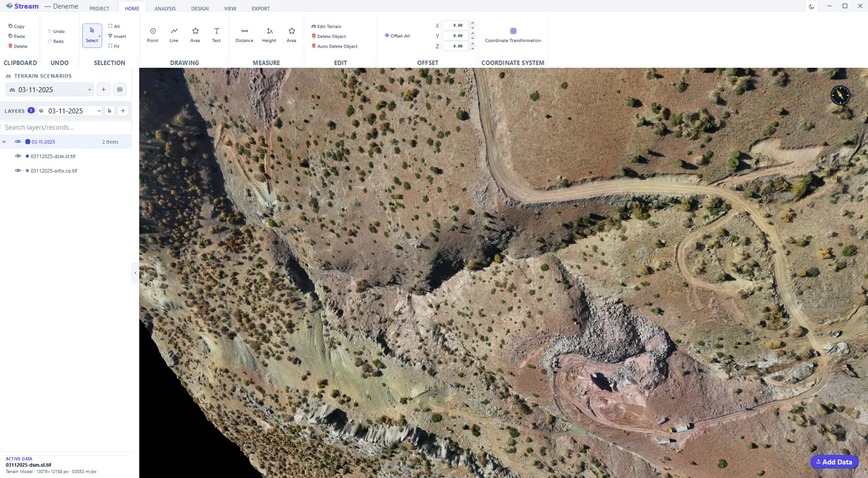Click Offset All
868x478 pixels.
(x=397, y=36)
